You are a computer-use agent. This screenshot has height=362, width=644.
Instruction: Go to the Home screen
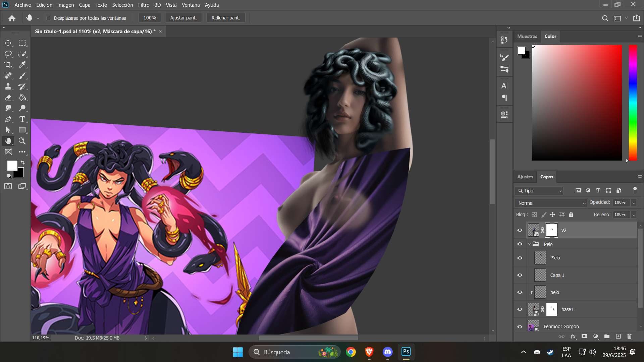[12, 18]
